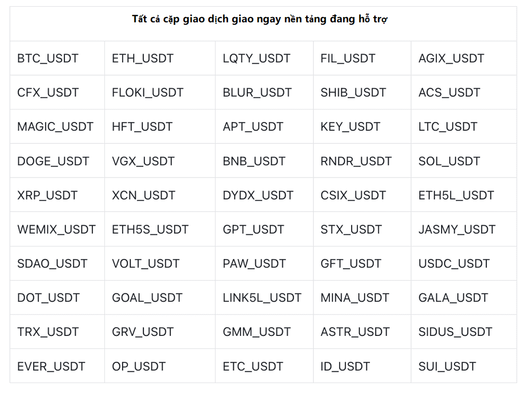Click the AGIX_USDT cell
This screenshot has width=532, height=394.
tap(464, 58)
